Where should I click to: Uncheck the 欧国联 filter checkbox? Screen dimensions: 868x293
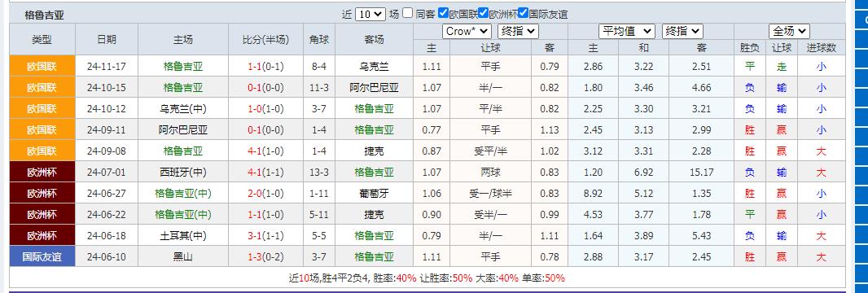click(443, 13)
